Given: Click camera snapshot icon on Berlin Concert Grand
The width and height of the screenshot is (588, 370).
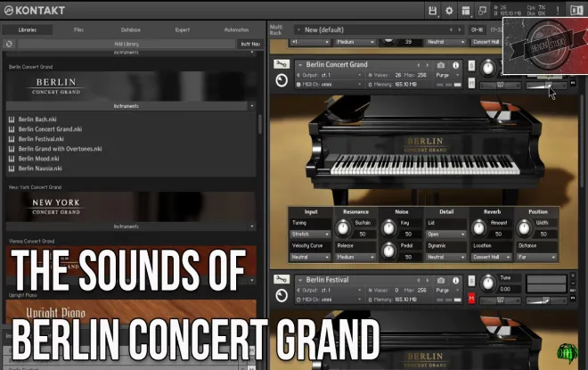Looking at the screenshot, I should tap(441, 65).
